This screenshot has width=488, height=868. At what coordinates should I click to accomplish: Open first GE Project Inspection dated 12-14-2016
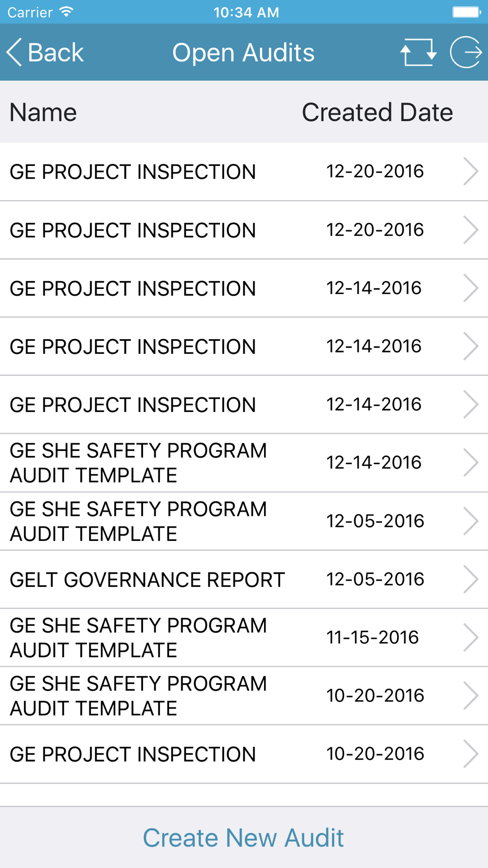click(x=244, y=288)
